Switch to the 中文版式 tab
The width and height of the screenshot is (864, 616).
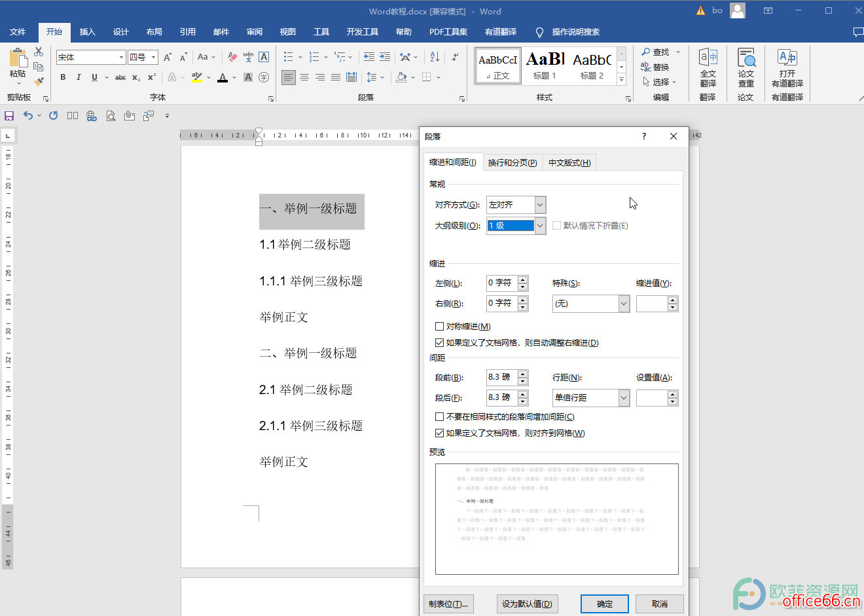tap(569, 163)
